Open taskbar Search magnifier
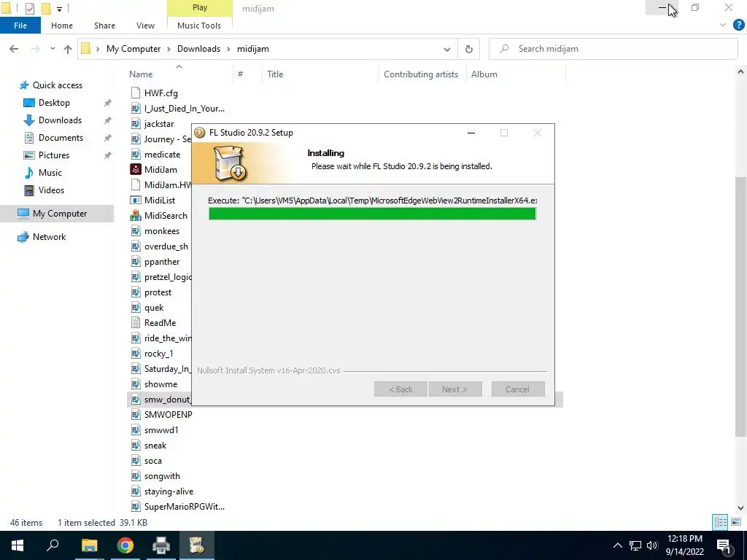The height and width of the screenshot is (560, 747). [53, 545]
